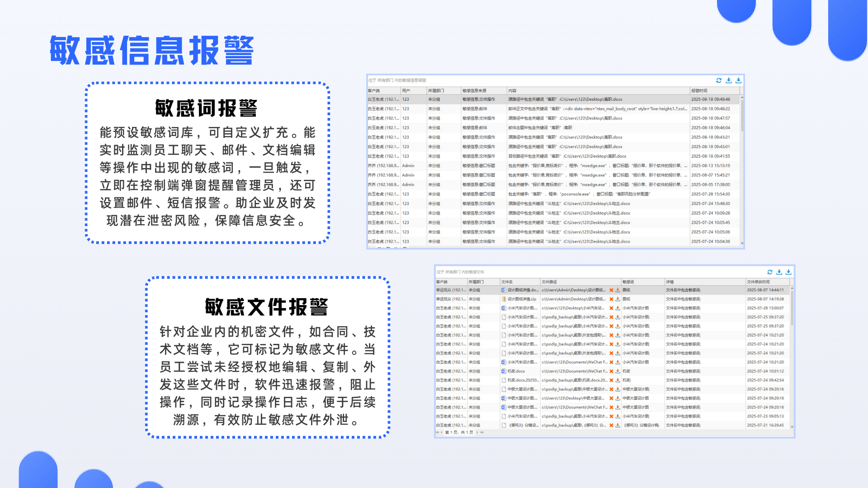Export the sensitive files list via download icon

(779, 272)
